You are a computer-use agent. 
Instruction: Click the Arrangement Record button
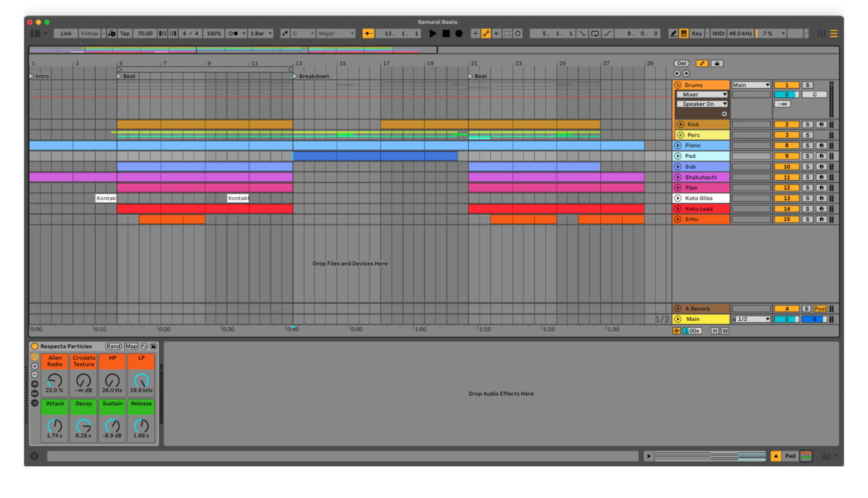[x=459, y=33]
